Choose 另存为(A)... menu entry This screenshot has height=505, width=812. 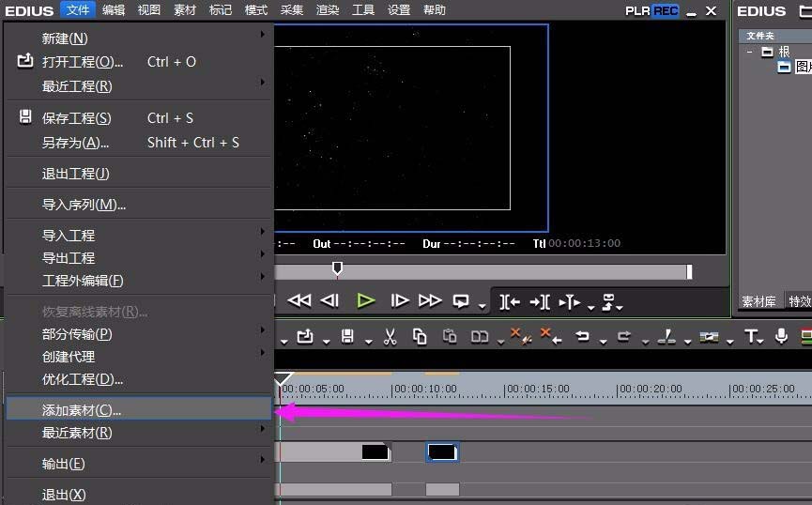click(76, 143)
